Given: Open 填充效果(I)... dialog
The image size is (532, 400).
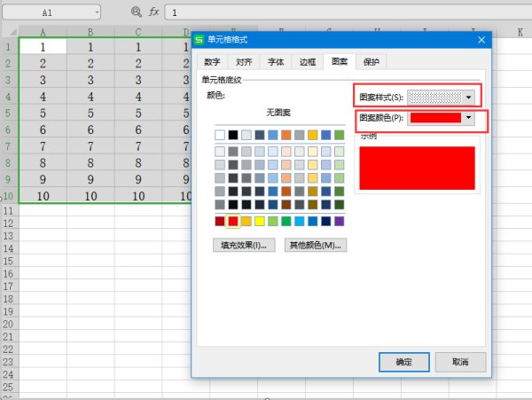Looking at the screenshot, I should [244, 245].
